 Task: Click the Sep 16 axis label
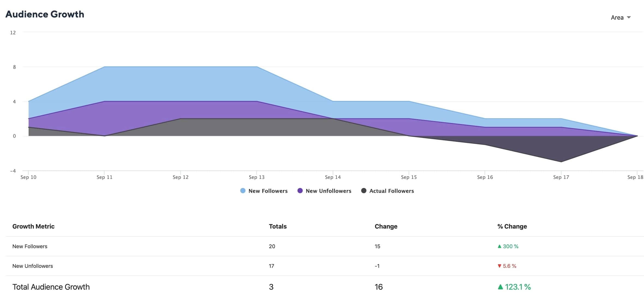click(x=485, y=177)
